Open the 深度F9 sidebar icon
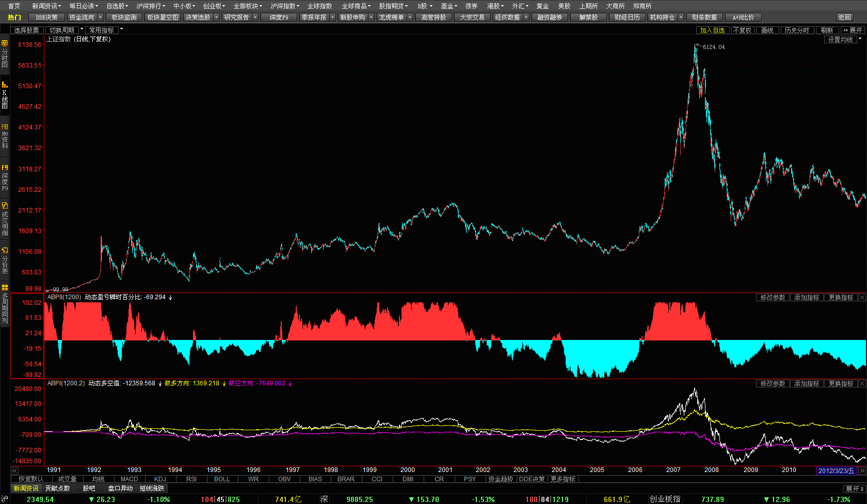This screenshot has width=867, height=504. [x=5, y=178]
